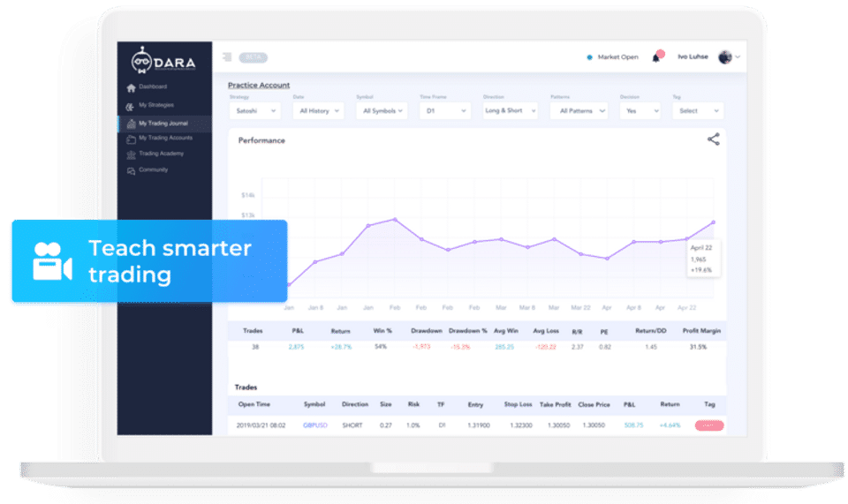Click the Avg Loss value -120.22

point(546,347)
